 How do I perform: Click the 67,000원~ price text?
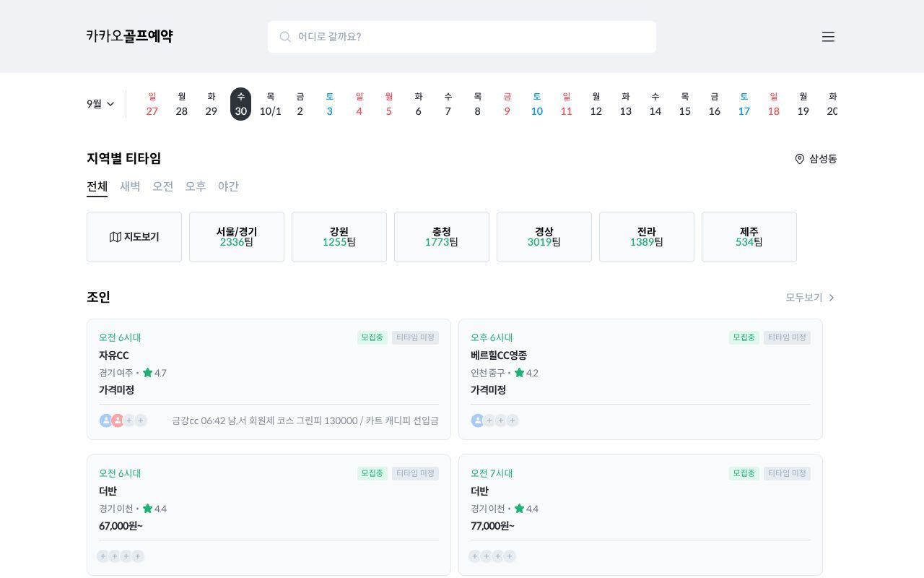(x=121, y=526)
